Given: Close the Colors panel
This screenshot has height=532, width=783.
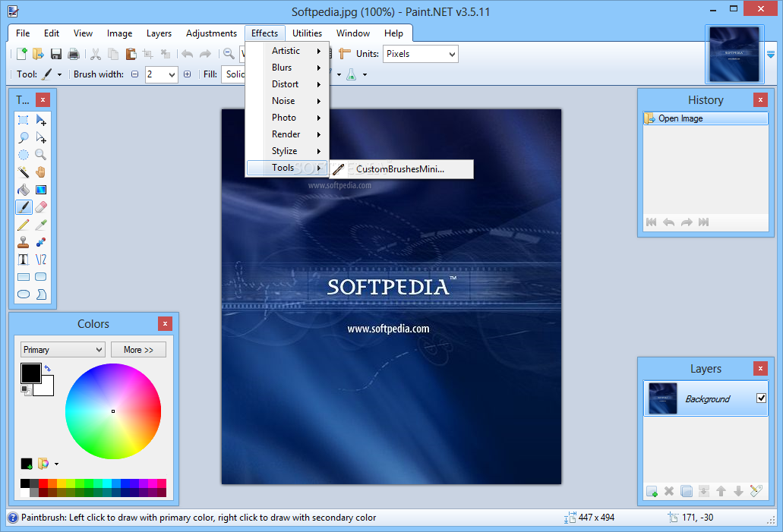Looking at the screenshot, I should coord(165,324).
